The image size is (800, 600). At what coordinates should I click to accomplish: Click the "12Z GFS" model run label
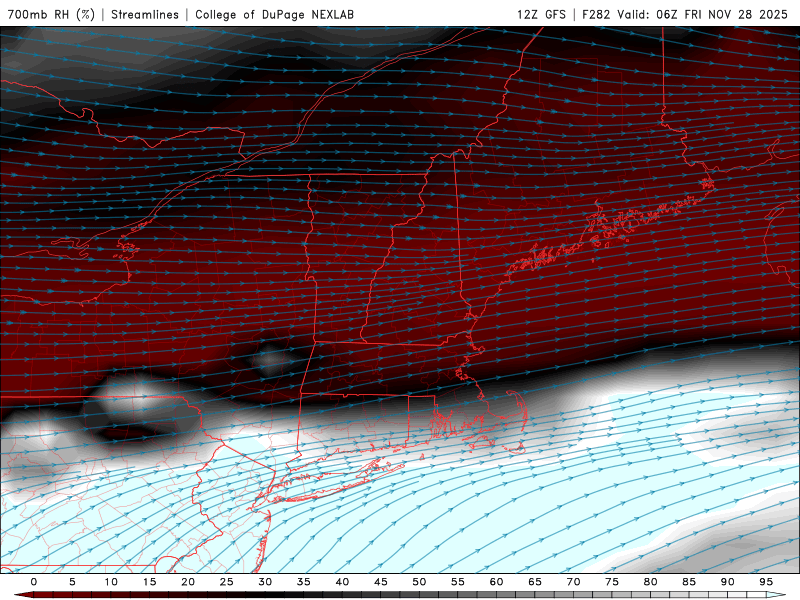pos(541,14)
